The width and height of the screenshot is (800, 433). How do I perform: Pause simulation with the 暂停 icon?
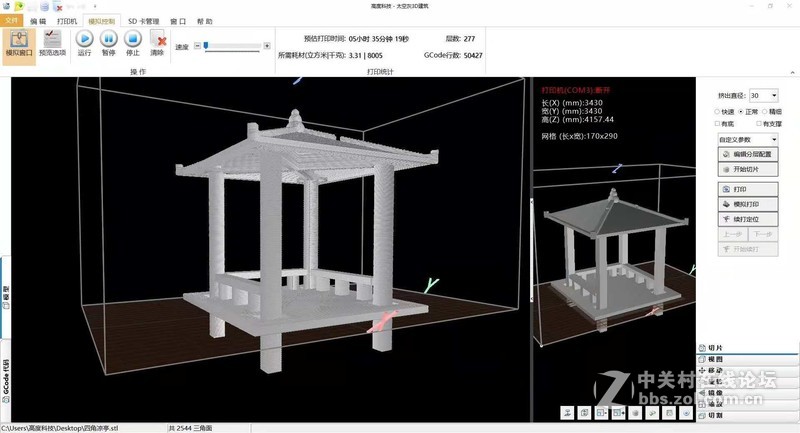[108, 43]
